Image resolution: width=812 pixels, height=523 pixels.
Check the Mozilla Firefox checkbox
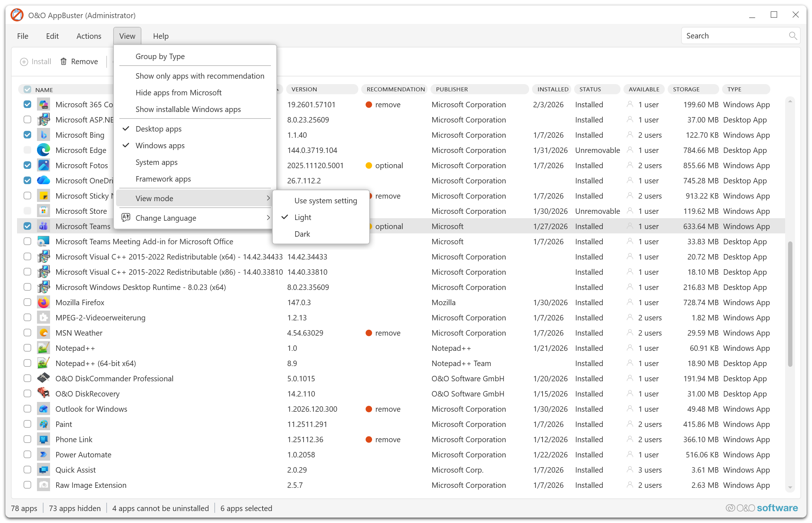coord(27,302)
